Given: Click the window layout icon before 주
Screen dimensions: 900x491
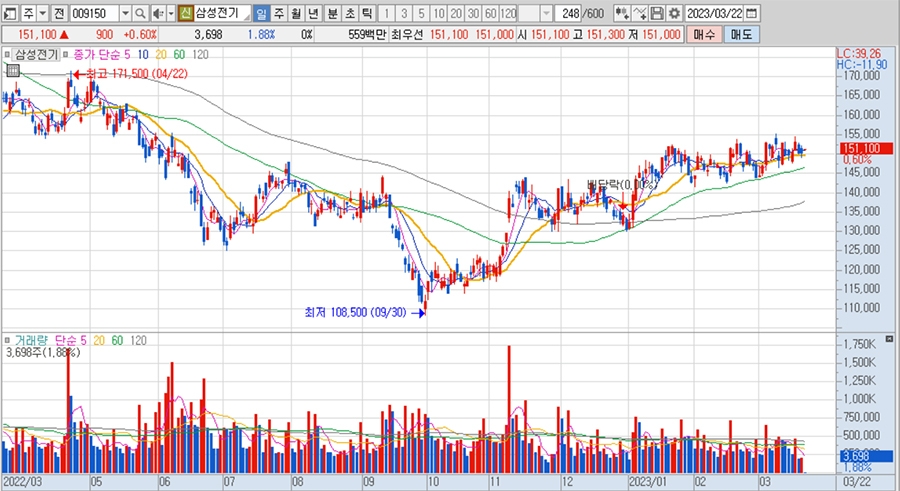Looking at the screenshot, I should (x=10, y=13).
